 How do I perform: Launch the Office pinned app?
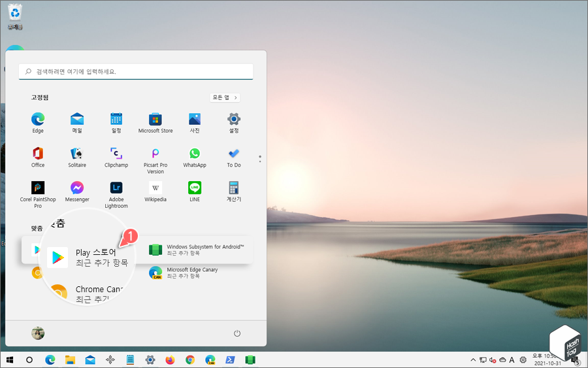38,158
